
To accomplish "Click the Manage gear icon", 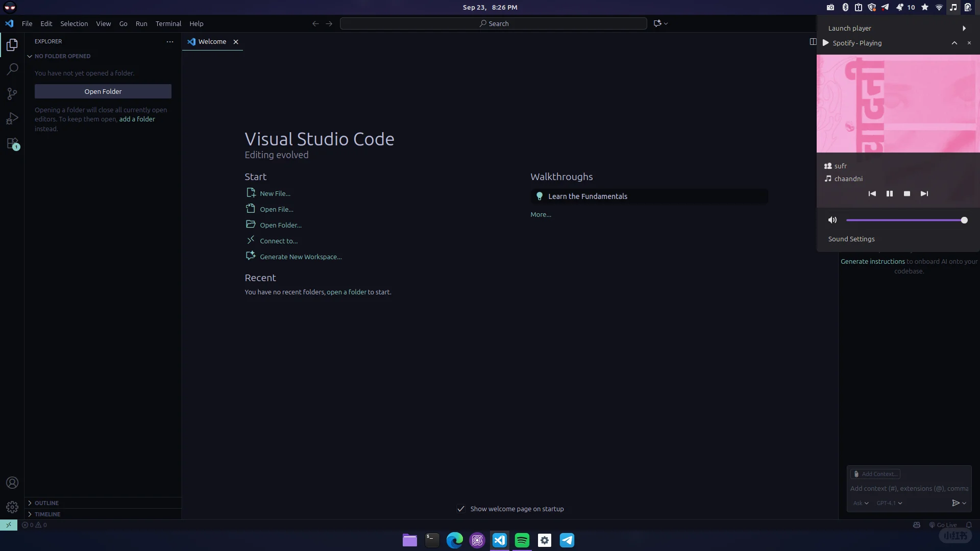I will click(12, 507).
